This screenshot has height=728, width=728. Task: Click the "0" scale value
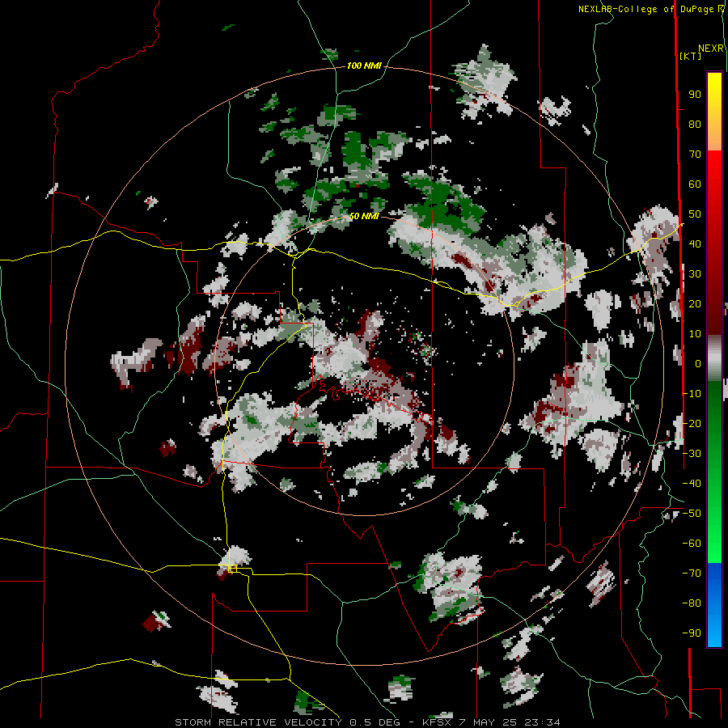[698, 364]
